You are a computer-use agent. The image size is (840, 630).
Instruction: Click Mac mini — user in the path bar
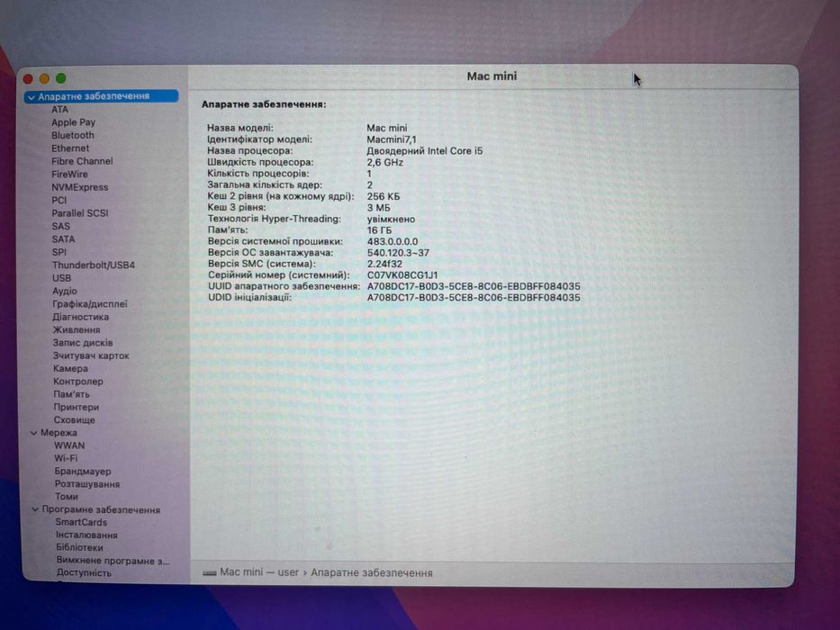(259, 572)
